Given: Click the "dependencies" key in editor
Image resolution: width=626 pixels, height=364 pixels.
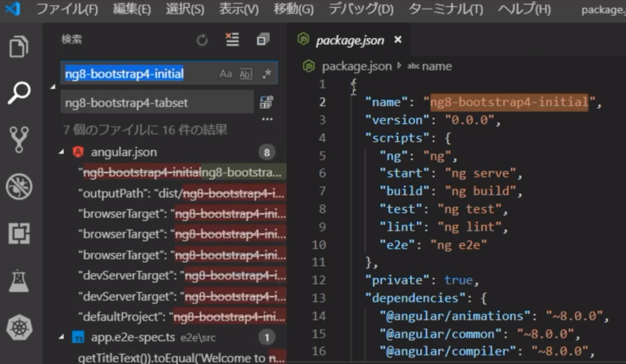Looking at the screenshot, I should [x=415, y=298].
